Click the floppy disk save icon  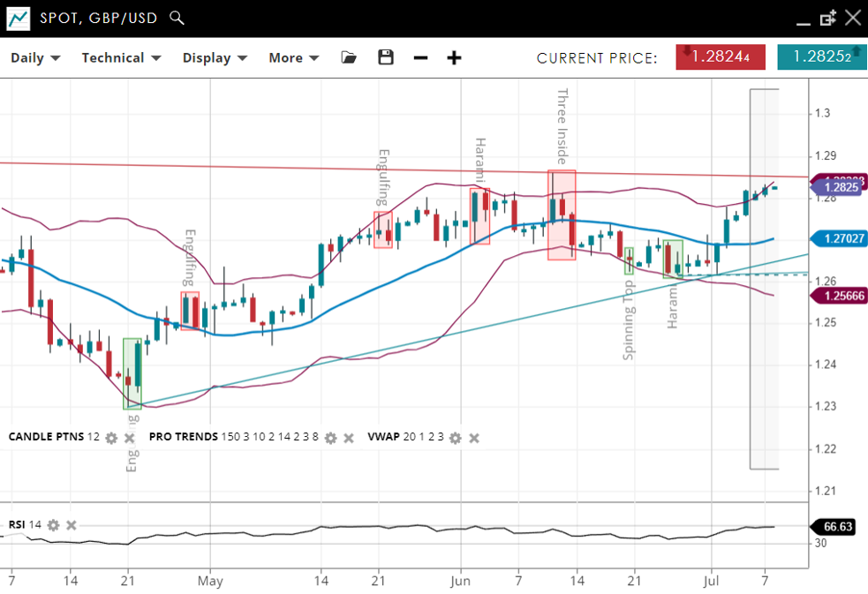(x=385, y=57)
